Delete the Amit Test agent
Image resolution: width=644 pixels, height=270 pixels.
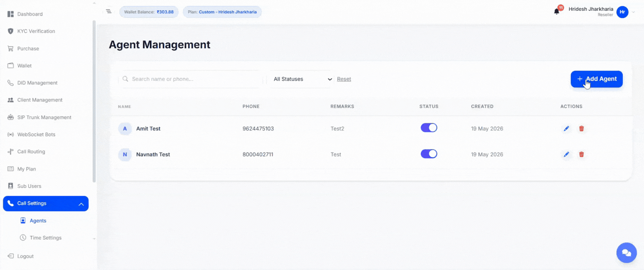[581, 129]
